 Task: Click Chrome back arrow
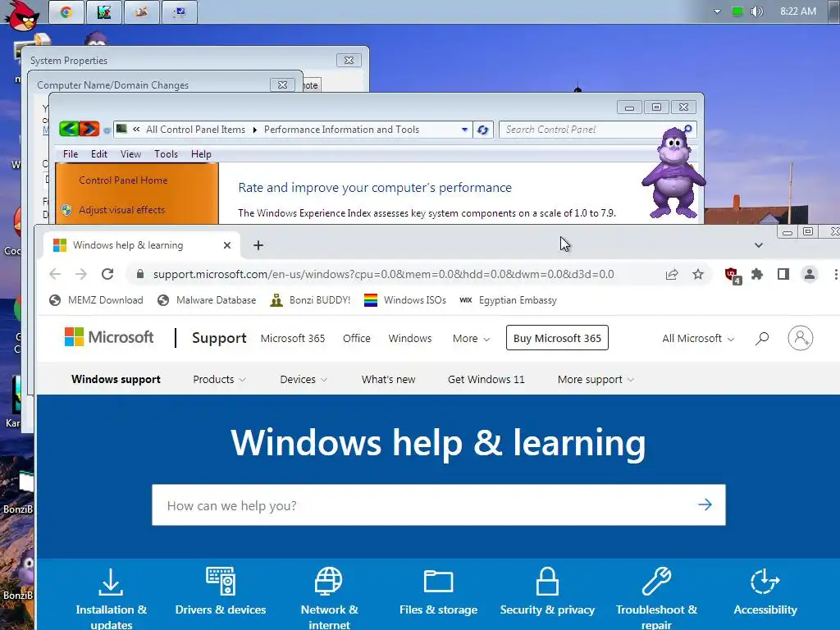55,274
